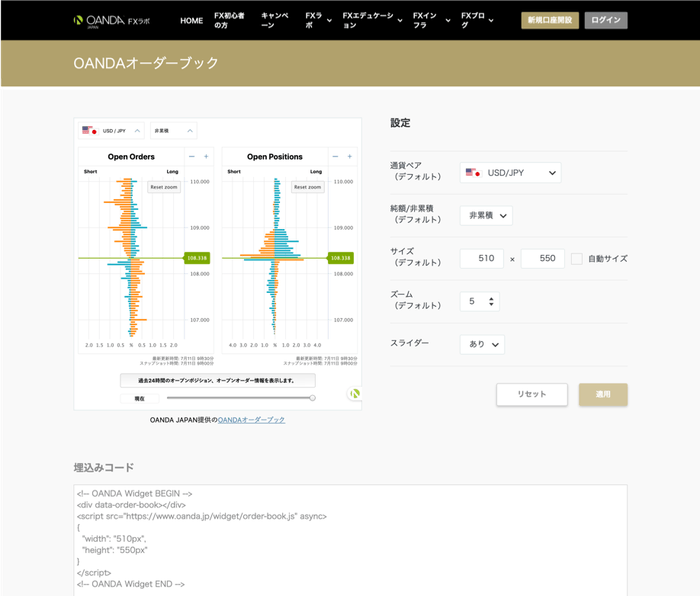The width and height of the screenshot is (700, 596).
Task: Open the HOME menu item
Action: click(191, 20)
